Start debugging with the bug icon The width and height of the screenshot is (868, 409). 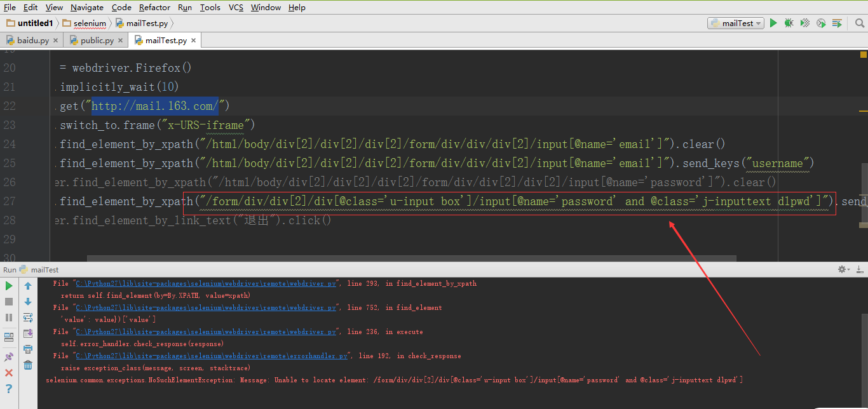789,23
